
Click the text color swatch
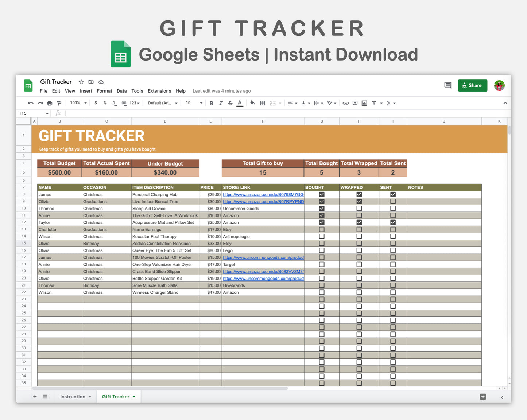(x=240, y=103)
